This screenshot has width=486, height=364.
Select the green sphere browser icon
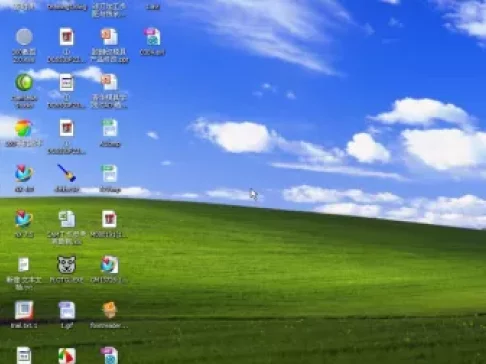coord(24,82)
